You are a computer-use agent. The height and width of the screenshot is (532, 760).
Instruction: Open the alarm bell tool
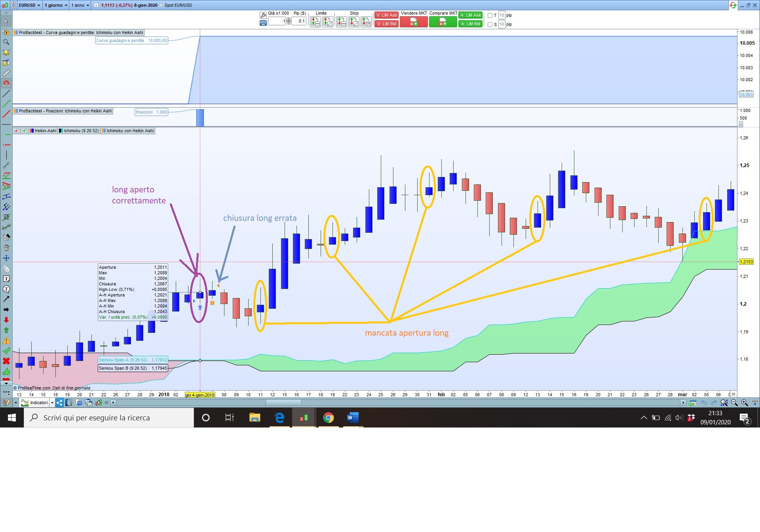tap(6, 52)
